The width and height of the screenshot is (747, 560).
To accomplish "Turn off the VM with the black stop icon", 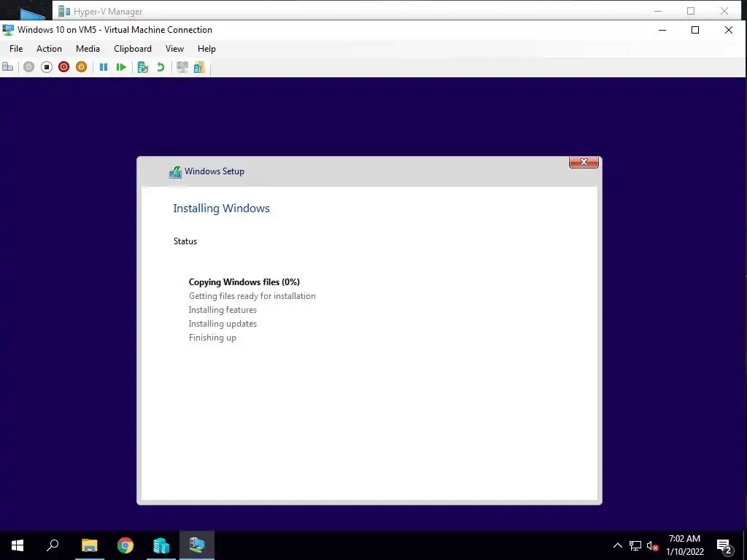I will 46,67.
